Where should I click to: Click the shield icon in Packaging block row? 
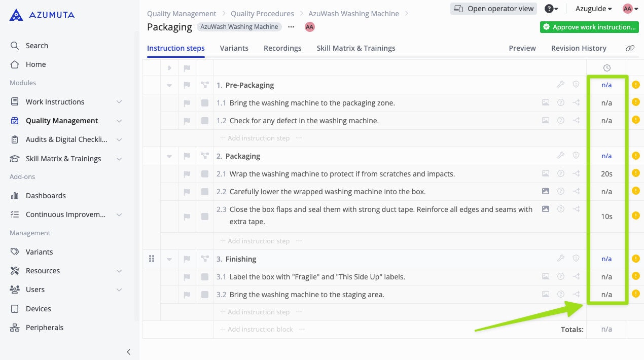(x=576, y=156)
